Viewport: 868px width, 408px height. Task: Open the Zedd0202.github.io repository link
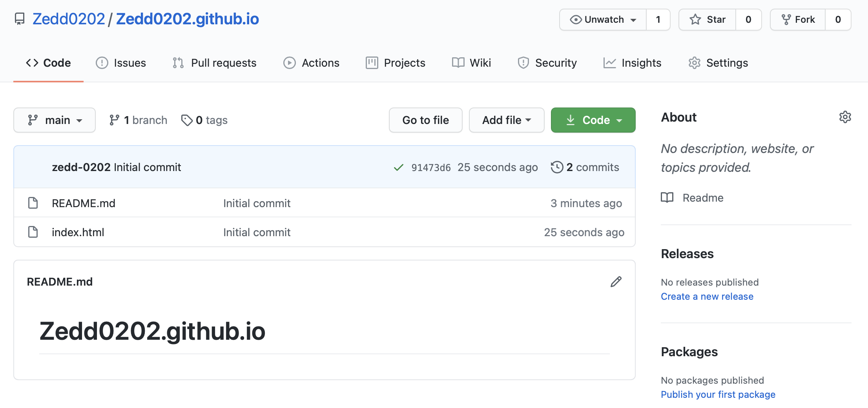coord(188,19)
